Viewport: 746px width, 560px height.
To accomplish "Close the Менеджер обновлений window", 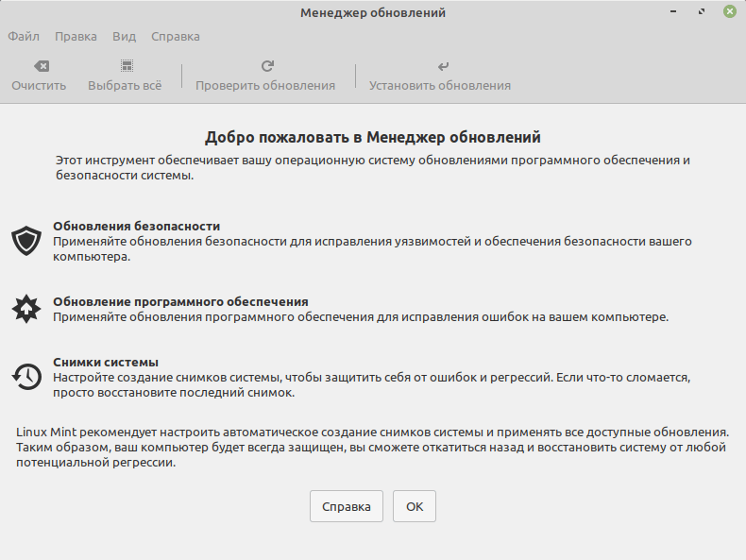I will (730, 11).
